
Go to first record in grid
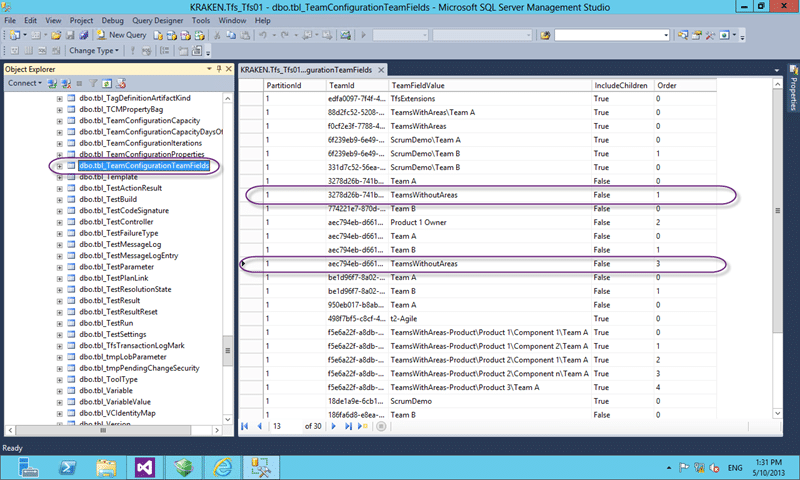click(x=245, y=426)
